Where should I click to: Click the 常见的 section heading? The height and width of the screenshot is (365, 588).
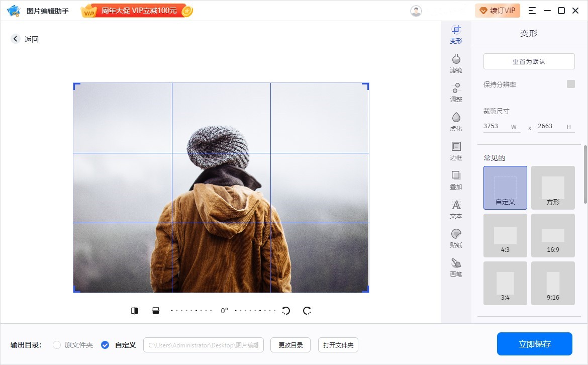coord(494,158)
